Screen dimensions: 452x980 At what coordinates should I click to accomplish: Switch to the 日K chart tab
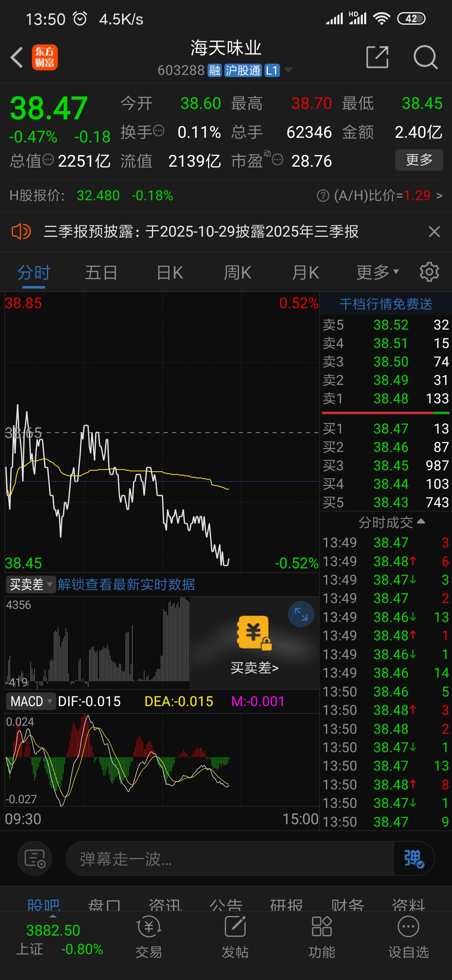tap(170, 273)
